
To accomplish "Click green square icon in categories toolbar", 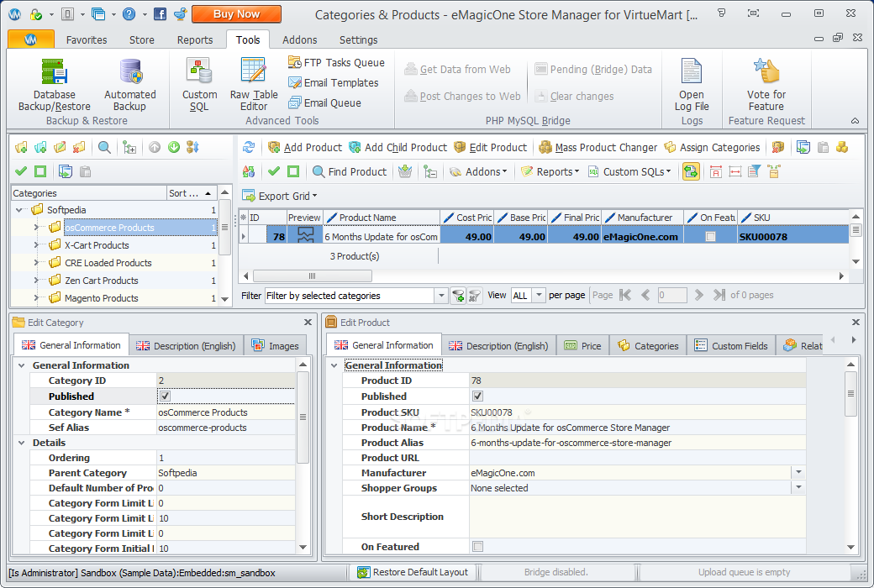I will pyautogui.click(x=40, y=171).
